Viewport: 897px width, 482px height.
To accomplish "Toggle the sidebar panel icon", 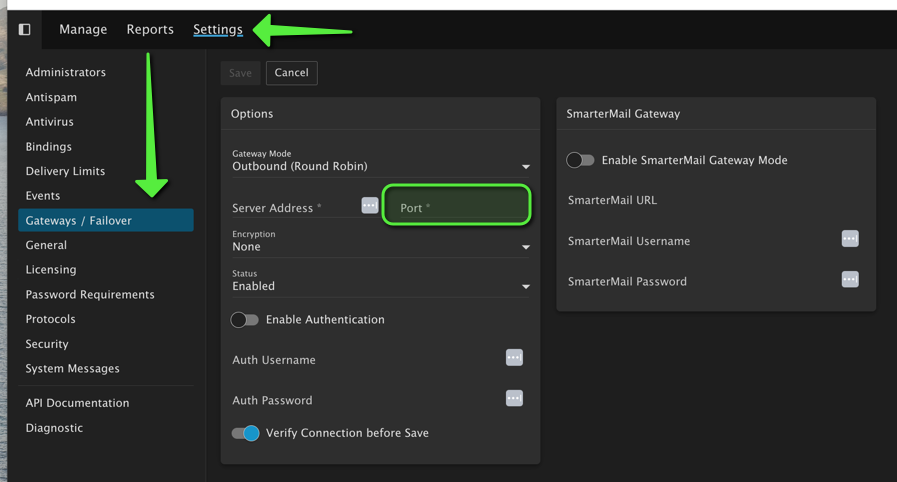I will pos(25,30).
